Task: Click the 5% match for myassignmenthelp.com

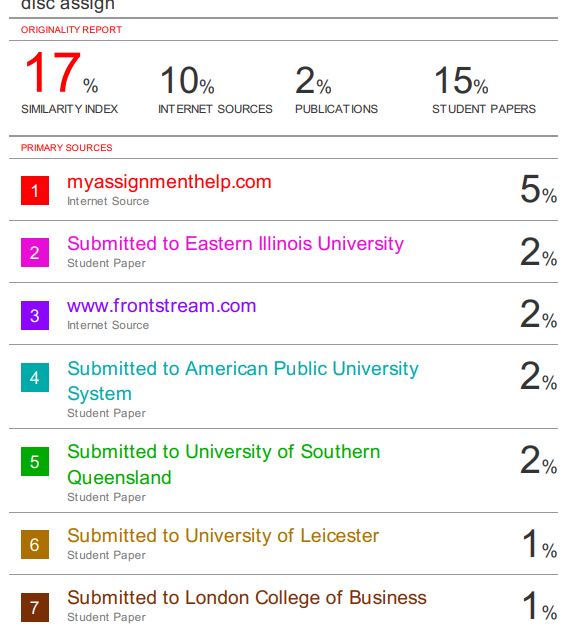Action: click(538, 190)
